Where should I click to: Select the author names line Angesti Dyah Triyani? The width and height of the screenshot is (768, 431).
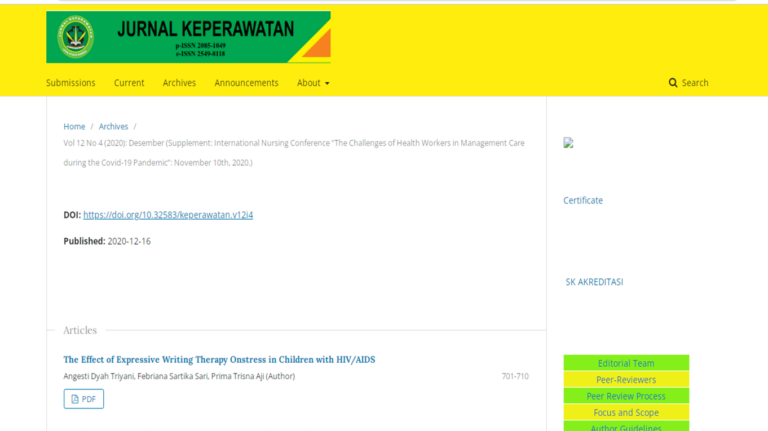point(179,376)
